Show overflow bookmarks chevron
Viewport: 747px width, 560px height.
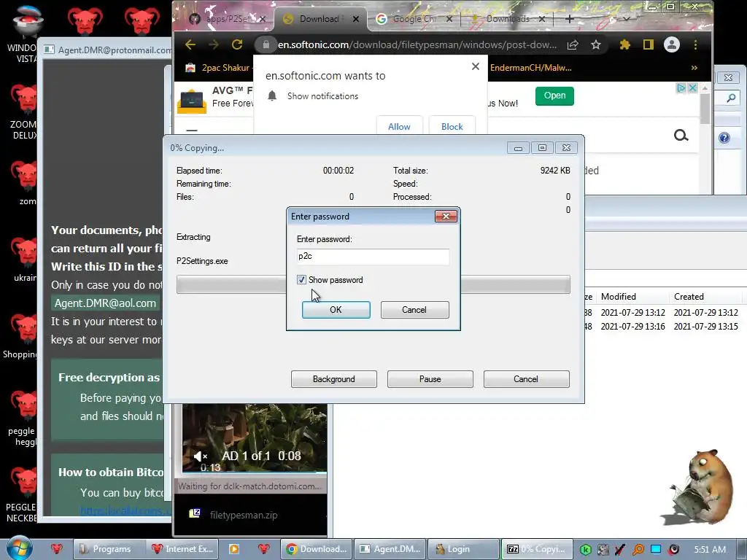[x=694, y=68]
